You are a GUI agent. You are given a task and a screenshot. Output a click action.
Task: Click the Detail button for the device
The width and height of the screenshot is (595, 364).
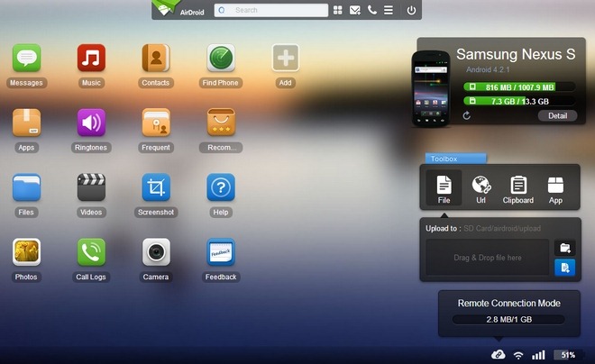[557, 115]
